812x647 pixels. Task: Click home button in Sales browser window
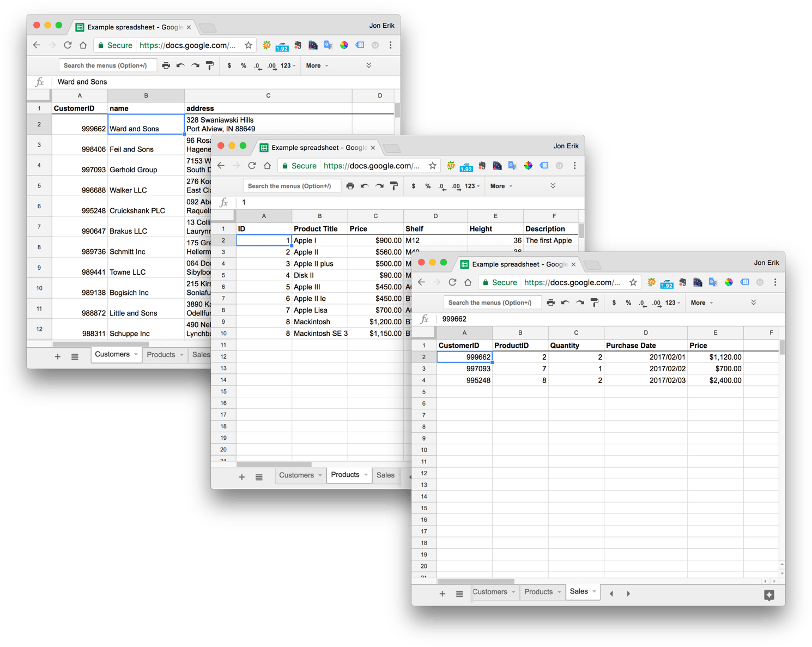click(x=468, y=282)
